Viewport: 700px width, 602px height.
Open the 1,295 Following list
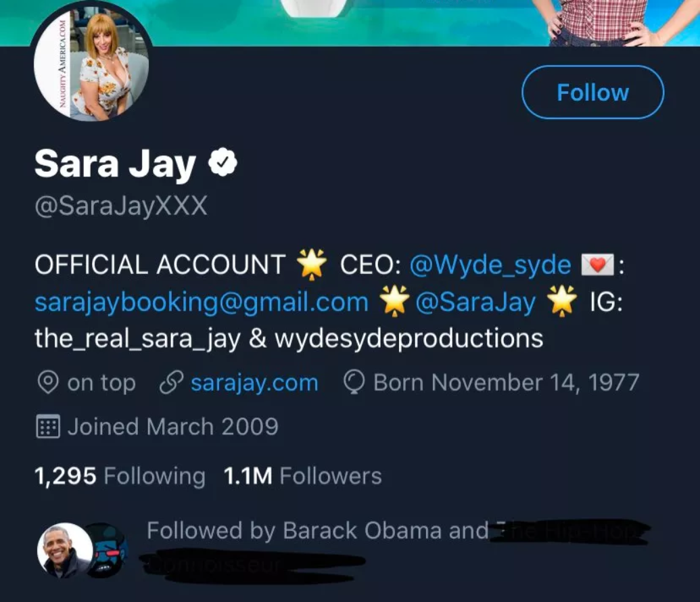pos(120,476)
